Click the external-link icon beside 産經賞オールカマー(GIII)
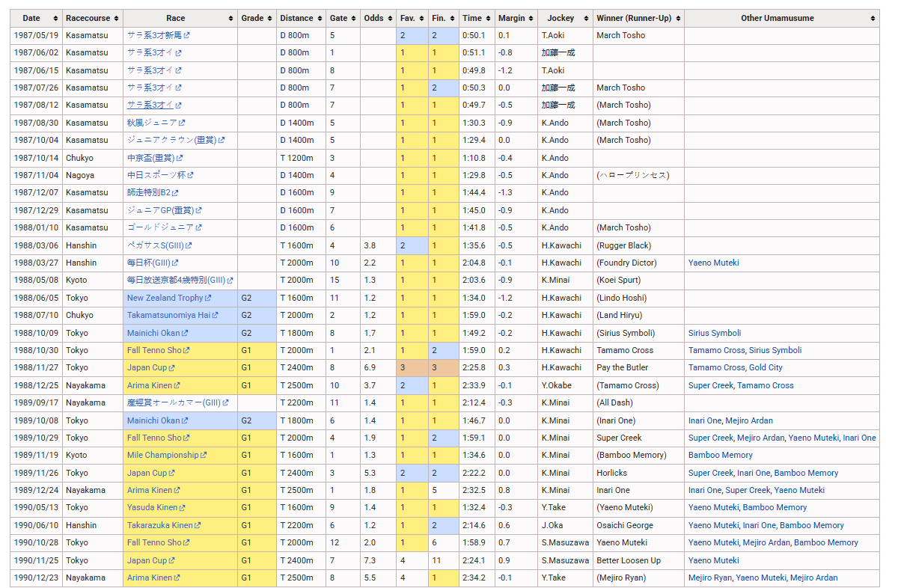The width and height of the screenshot is (907, 588). pyautogui.click(x=225, y=403)
